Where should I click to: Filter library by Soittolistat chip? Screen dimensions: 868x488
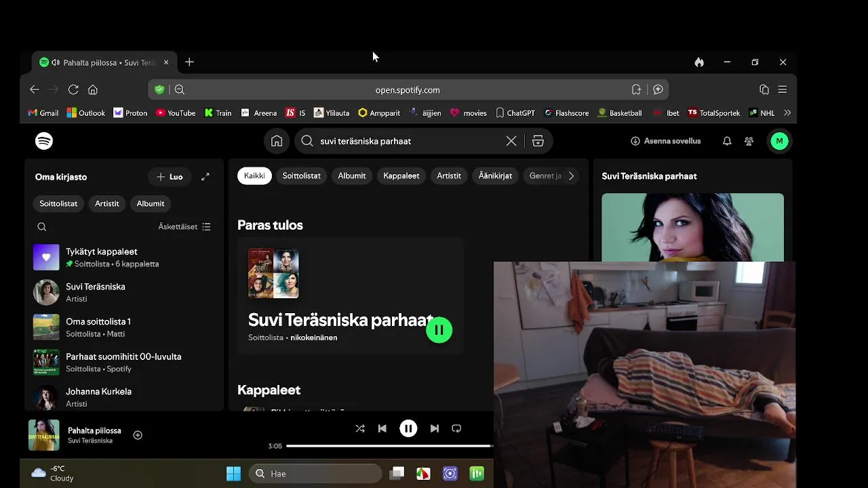coord(58,203)
